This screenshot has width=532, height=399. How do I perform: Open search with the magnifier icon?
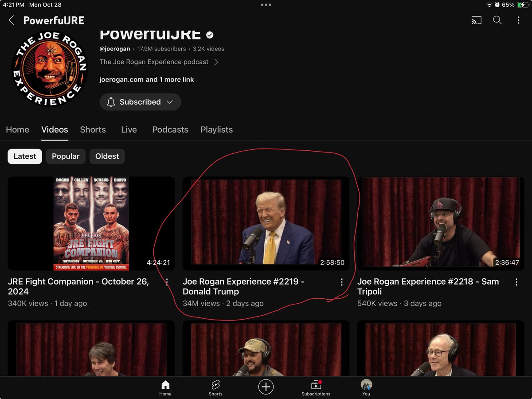click(497, 20)
